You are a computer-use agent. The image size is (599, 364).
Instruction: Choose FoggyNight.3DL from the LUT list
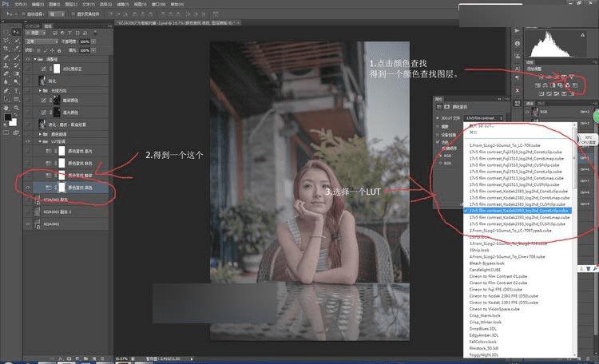coord(484,355)
